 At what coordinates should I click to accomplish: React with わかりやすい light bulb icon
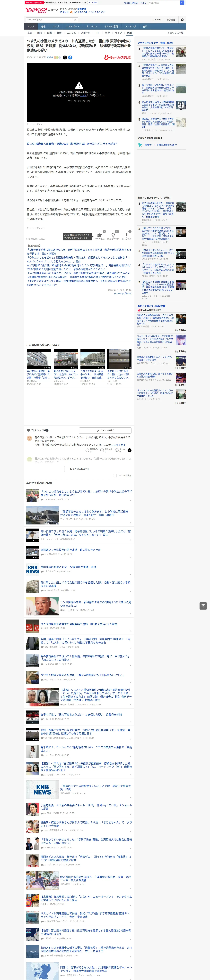tap(113, 235)
